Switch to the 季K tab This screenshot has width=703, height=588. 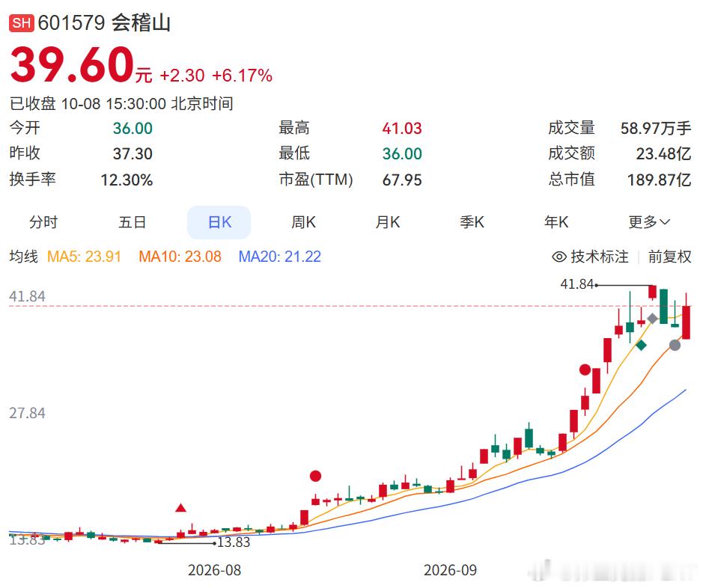(472, 222)
